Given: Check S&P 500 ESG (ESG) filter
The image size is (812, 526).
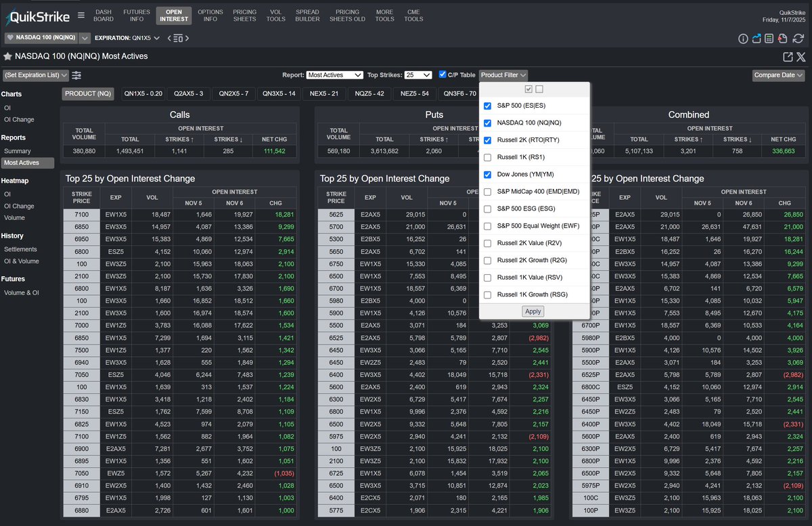Looking at the screenshot, I should coord(487,209).
